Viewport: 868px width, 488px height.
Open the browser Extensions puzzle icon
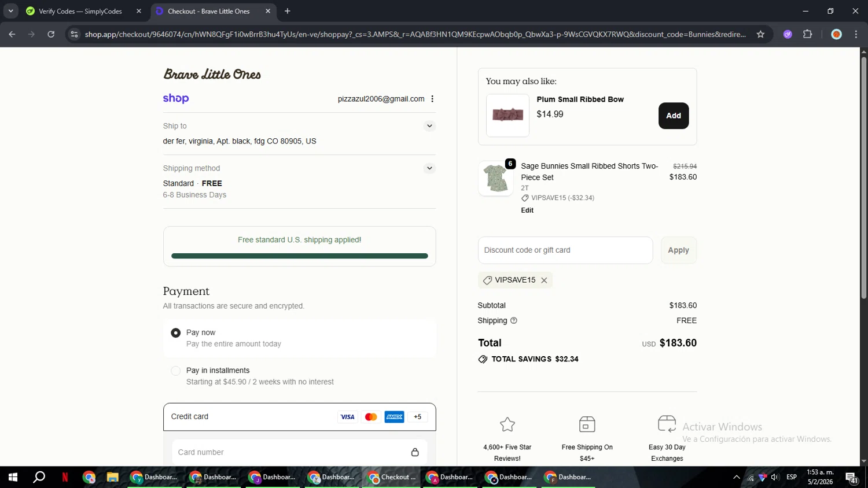coord(808,34)
